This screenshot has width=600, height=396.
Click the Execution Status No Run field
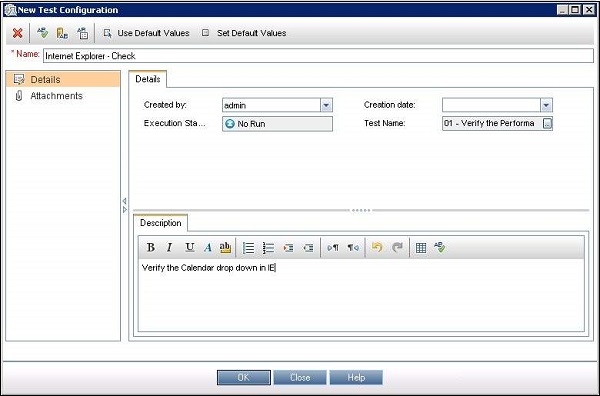point(277,124)
